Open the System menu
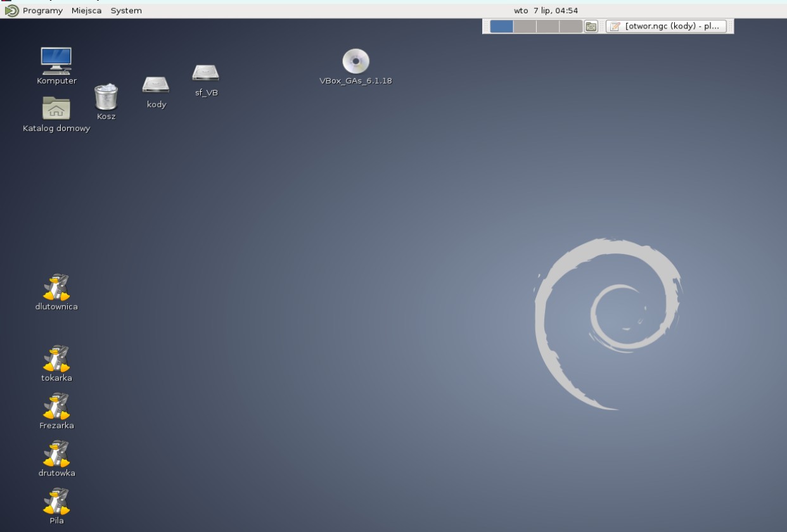This screenshot has height=532, width=787. [126, 11]
